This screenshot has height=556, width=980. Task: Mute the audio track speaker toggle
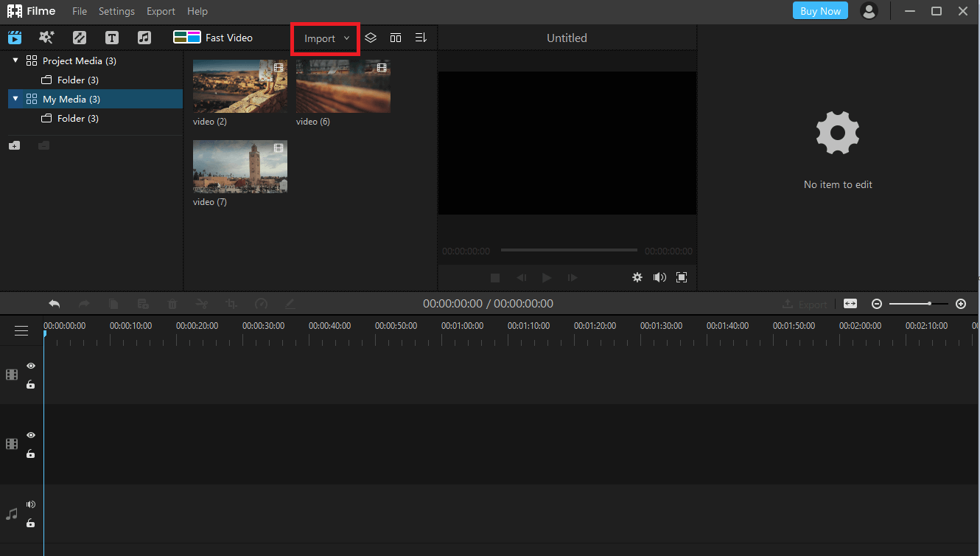[x=30, y=504]
